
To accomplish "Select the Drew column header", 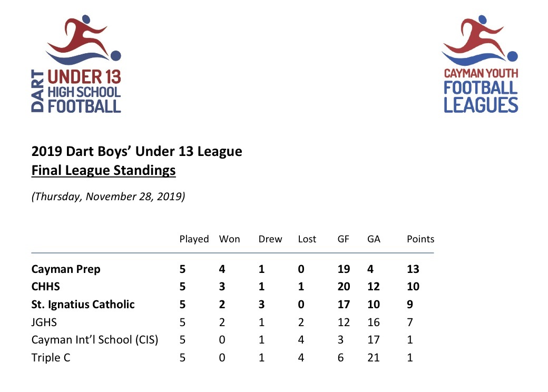I will [x=270, y=239].
